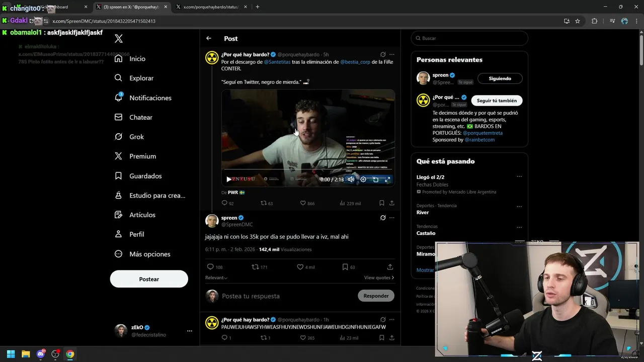Click the Responder button

(x=376, y=296)
